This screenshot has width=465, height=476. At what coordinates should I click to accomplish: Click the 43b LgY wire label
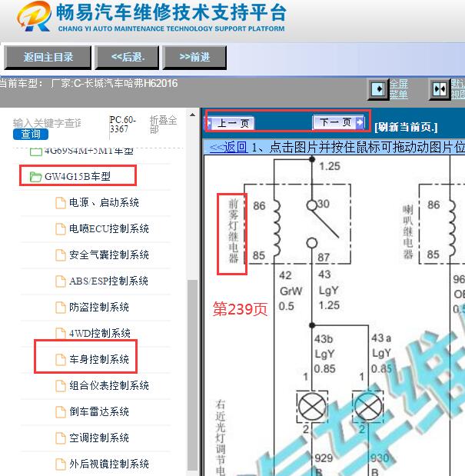pyautogui.click(x=324, y=354)
